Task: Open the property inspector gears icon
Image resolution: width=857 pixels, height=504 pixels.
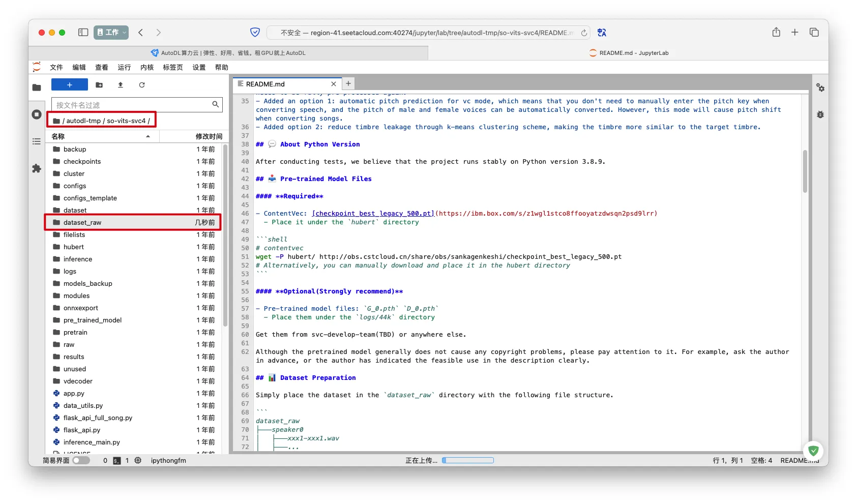Action: click(820, 87)
